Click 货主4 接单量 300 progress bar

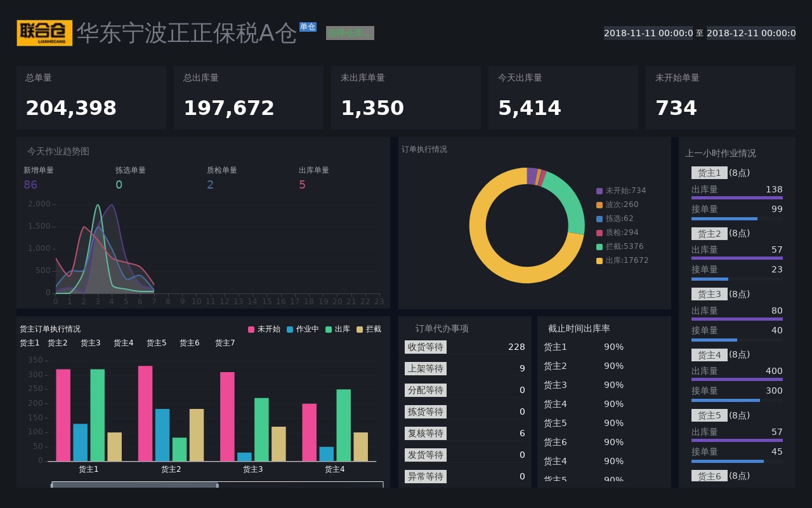(737, 400)
